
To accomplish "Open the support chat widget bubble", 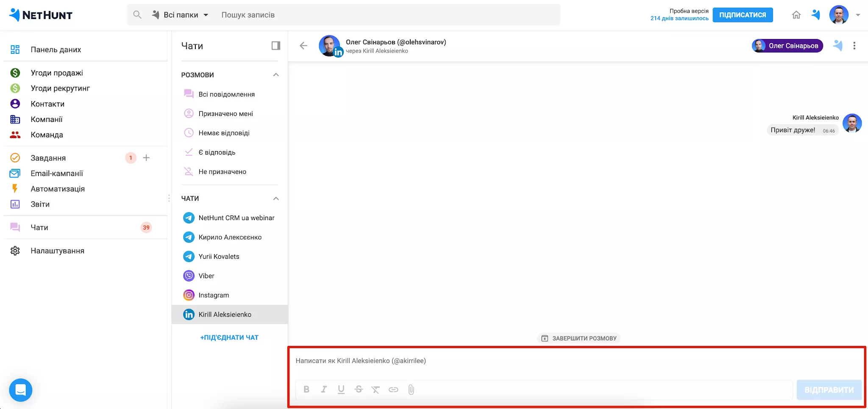I will [x=21, y=390].
